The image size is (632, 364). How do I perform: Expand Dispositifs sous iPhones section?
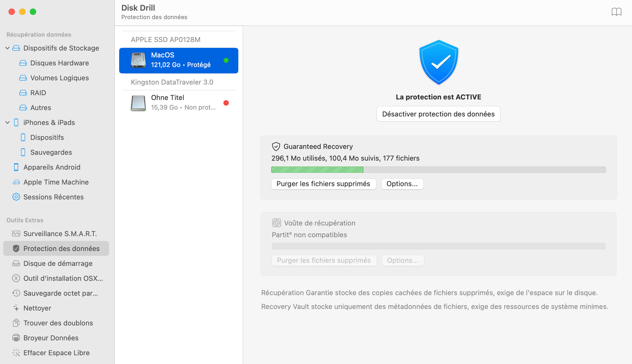47,137
